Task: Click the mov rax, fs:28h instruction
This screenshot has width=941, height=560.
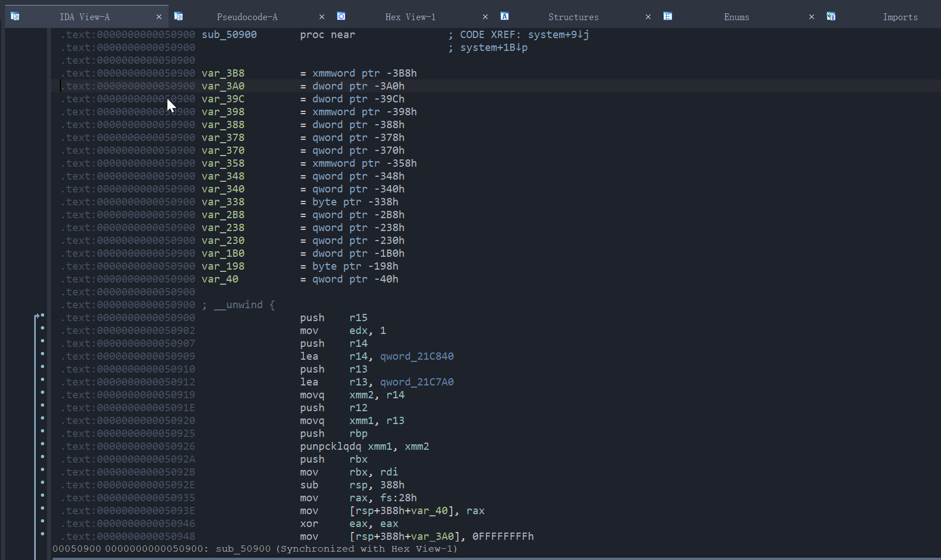Action: [358, 498]
